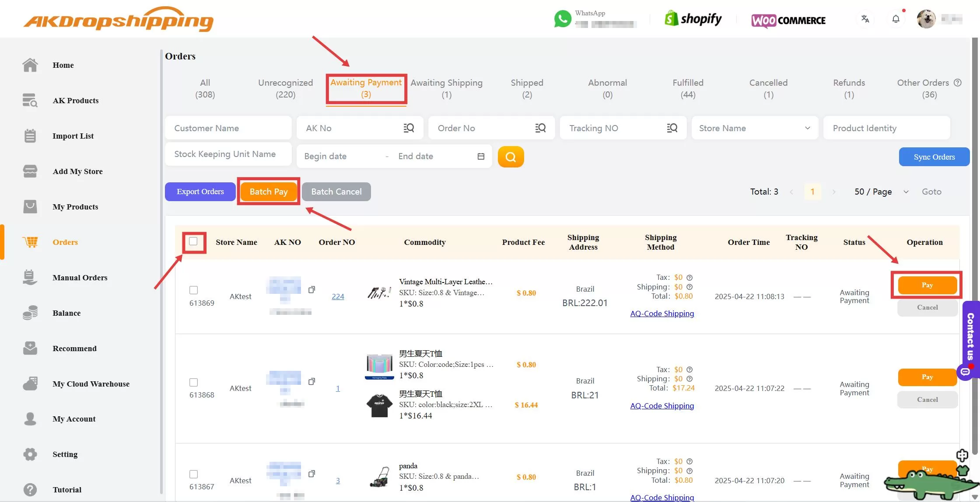
Task: Open the notification bell
Action: [896, 19]
